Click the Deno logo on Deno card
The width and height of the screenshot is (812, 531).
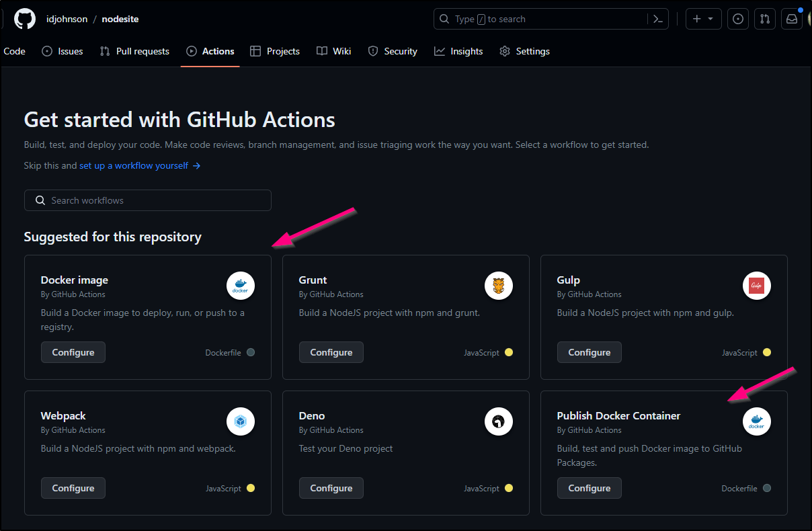pyautogui.click(x=499, y=421)
